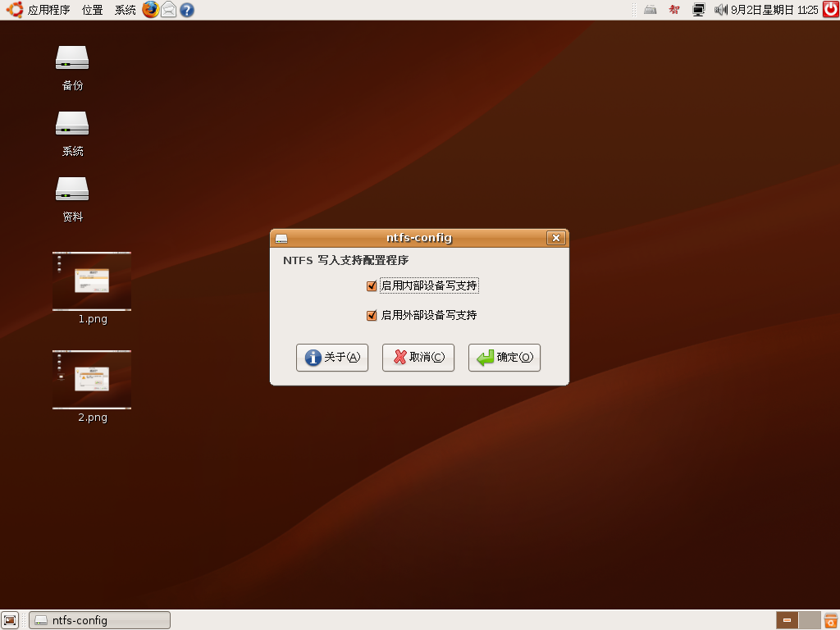Screen dimensions: 840x630
Task: Open the 位置 Places menu
Action: [92, 10]
